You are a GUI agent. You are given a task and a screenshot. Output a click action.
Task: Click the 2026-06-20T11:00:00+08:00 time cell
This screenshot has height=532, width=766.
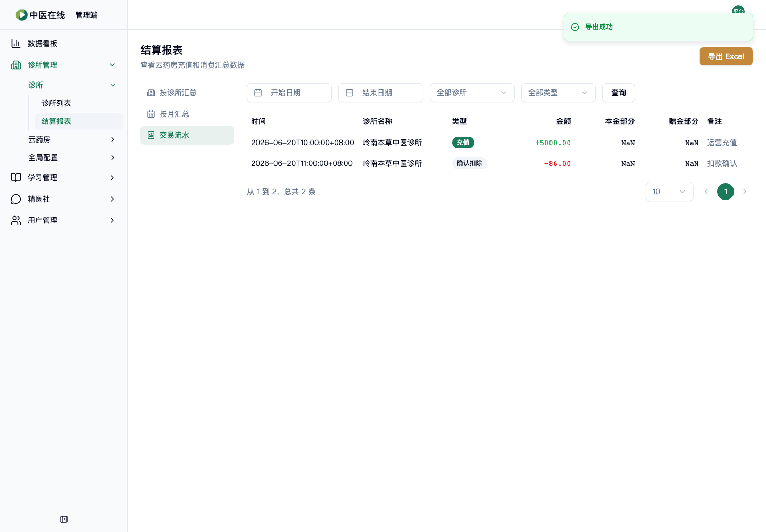pyautogui.click(x=302, y=163)
